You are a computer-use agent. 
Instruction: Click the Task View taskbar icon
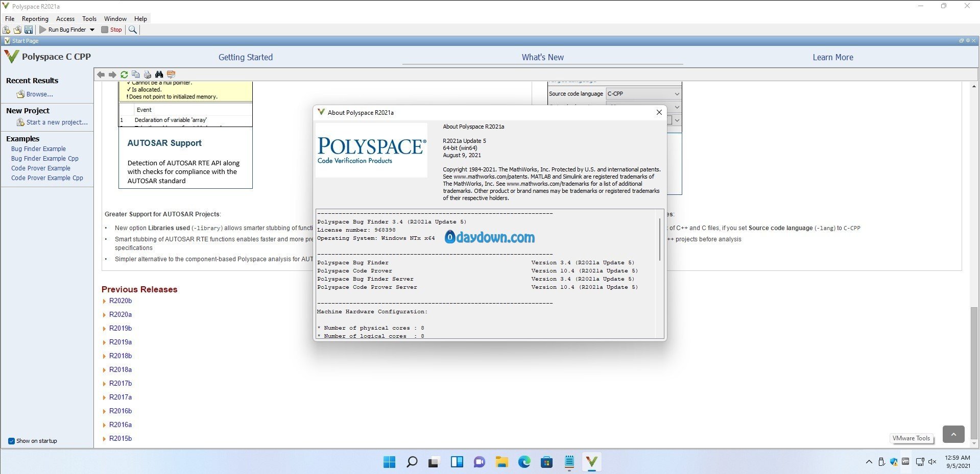[x=434, y=462]
